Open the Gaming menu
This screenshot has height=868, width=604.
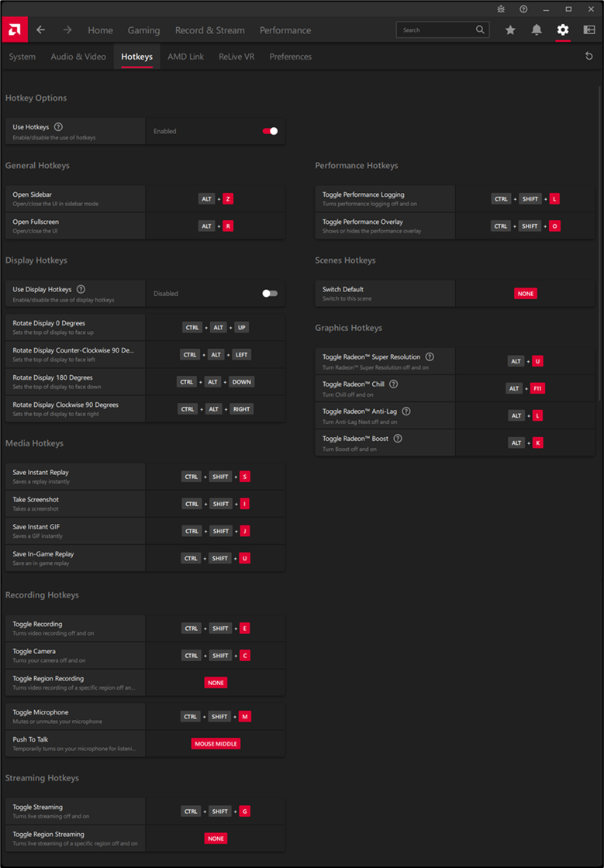(x=143, y=30)
